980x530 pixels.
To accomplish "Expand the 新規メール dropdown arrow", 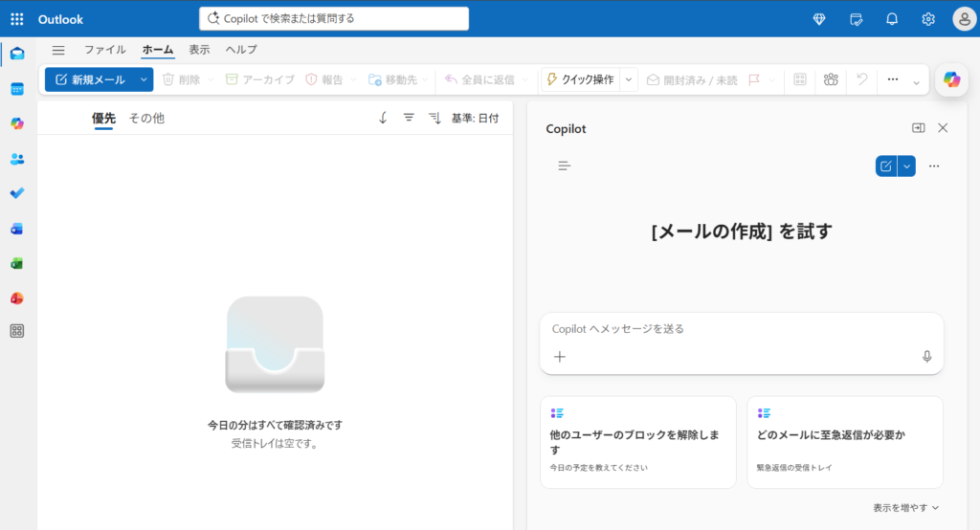I will (144, 79).
